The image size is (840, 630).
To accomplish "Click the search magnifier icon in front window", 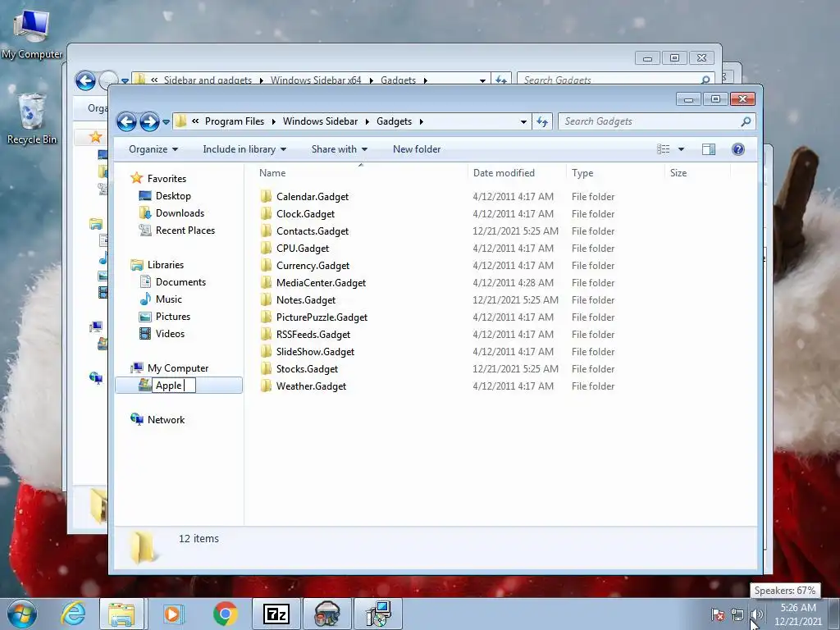I will [746, 121].
